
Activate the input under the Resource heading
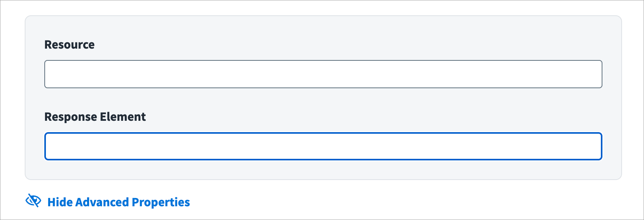pyautogui.click(x=323, y=74)
